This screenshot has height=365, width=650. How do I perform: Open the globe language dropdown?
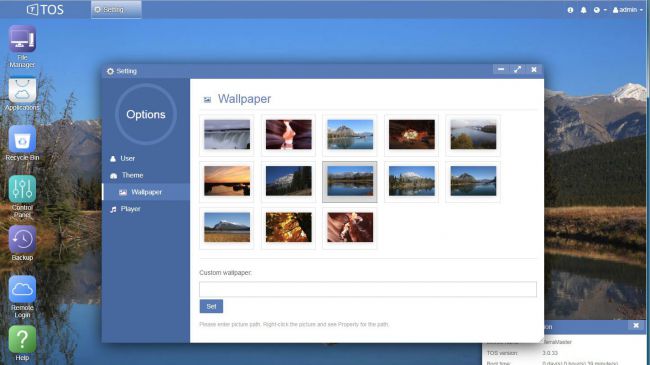pyautogui.click(x=600, y=10)
